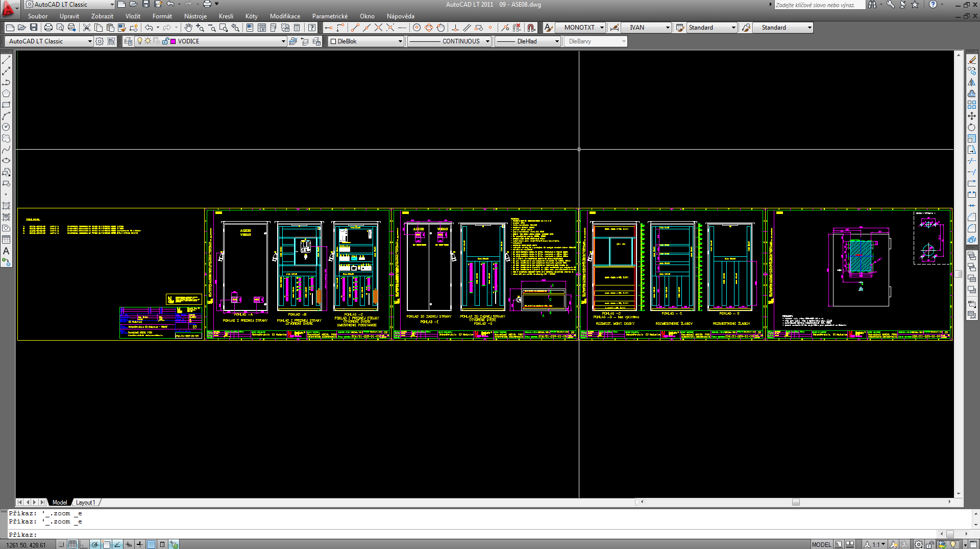Viewport: 980px width, 549px height.
Task: Click the Pan (hand) tool icon
Action: [x=188, y=28]
